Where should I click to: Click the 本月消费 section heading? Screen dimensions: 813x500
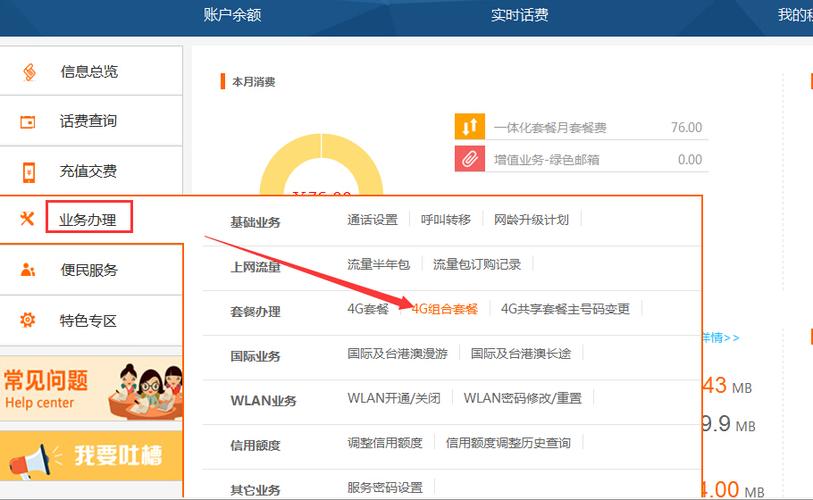point(254,82)
